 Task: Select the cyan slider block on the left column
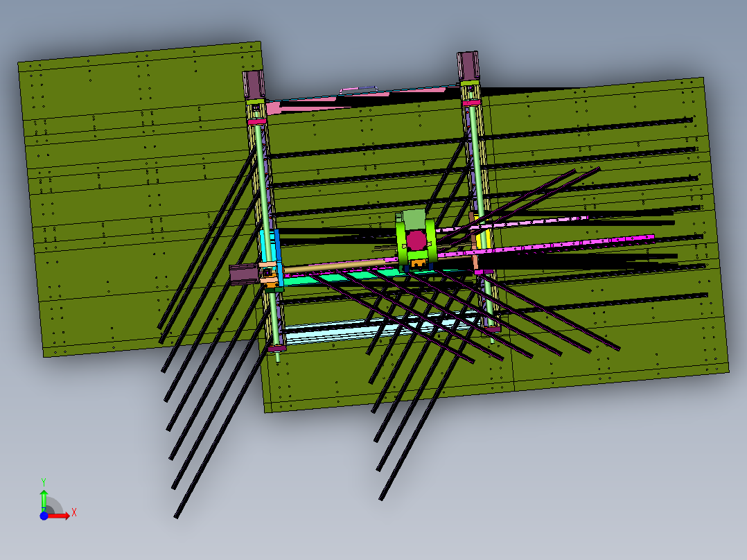(x=272, y=250)
